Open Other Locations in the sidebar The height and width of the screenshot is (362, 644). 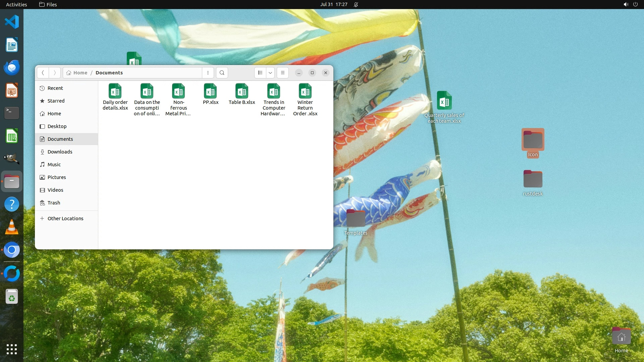point(65,219)
